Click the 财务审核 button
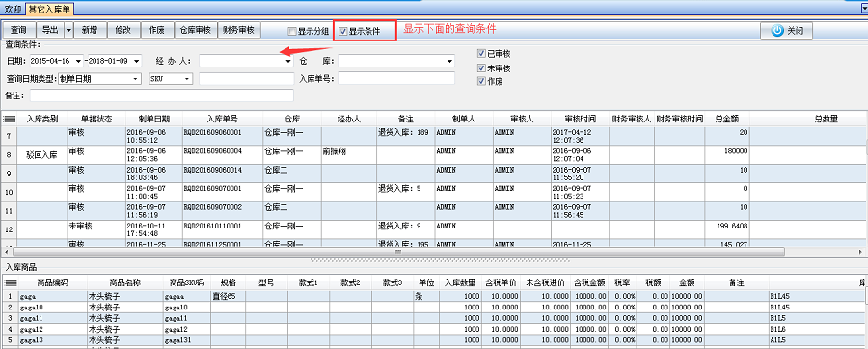 238,31
